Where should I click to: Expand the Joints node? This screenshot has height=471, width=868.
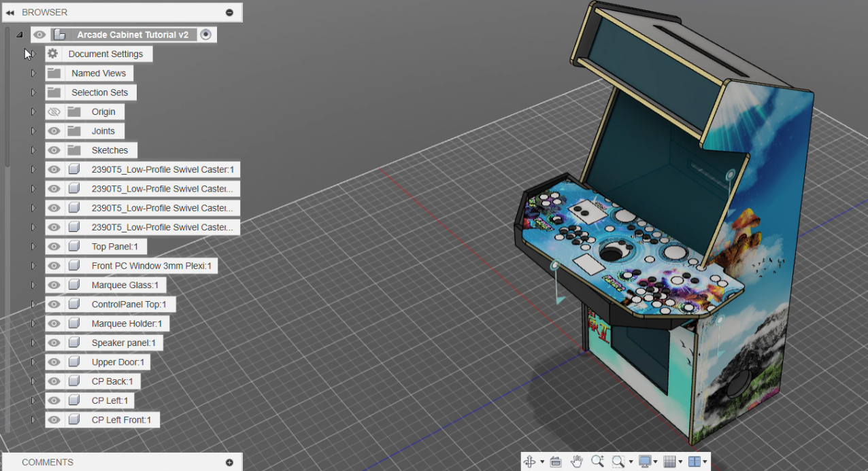33,130
